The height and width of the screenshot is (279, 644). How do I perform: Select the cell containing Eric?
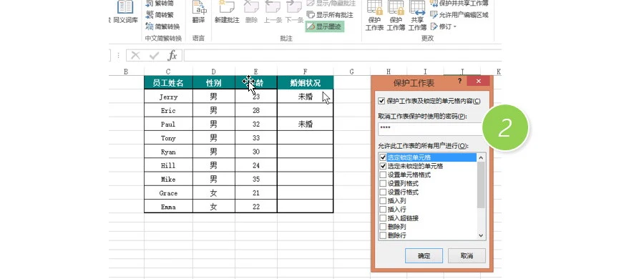(x=168, y=111)
